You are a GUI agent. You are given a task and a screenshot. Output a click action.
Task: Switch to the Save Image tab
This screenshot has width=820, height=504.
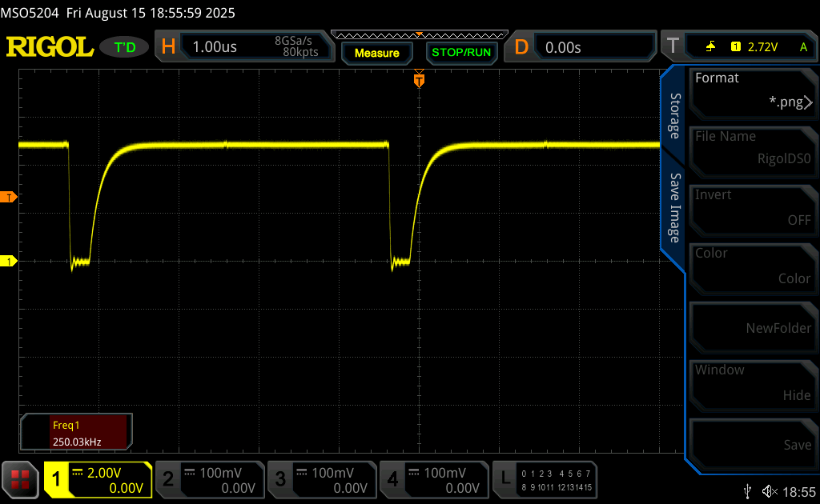674,208
